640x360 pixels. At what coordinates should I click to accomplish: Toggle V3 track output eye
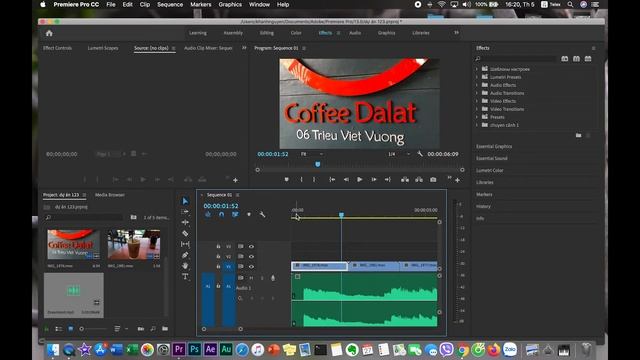pyautogui.click(x=251, y=247)
